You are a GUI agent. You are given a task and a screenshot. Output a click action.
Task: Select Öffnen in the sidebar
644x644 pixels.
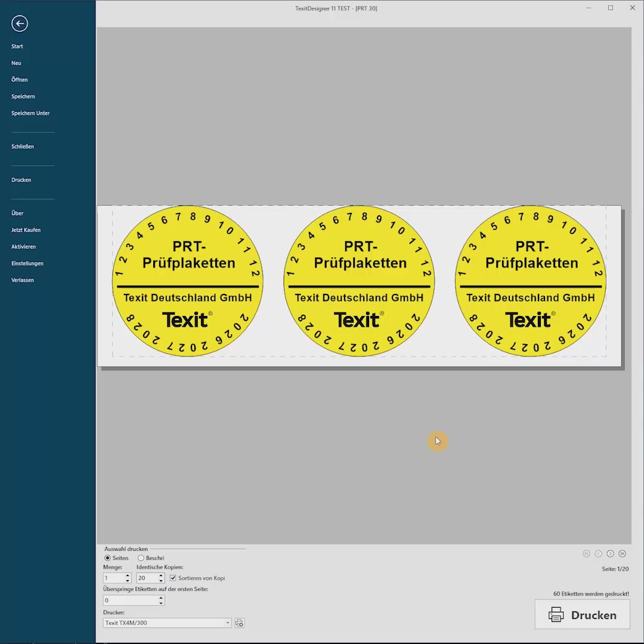pyautogui.click(x=20, y=80)
